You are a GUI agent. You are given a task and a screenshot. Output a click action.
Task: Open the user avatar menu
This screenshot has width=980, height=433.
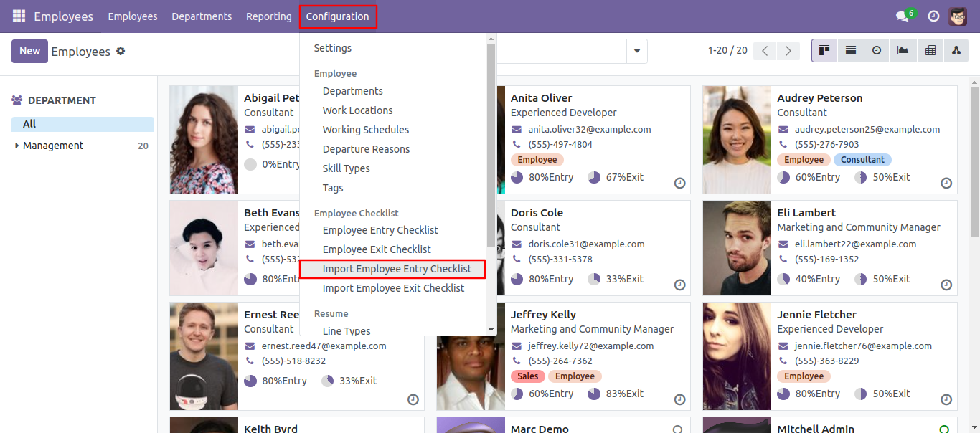pos(958,16)
